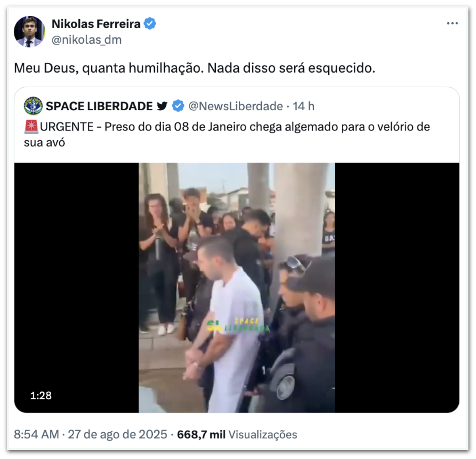Open the @NewsLiberdade handle
This screenshot has height=459, width=476.
(235, 106)
